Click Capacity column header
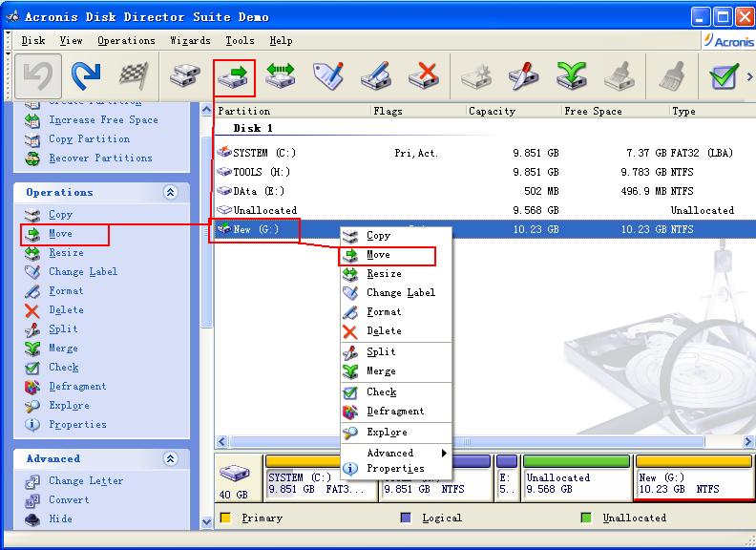The width and height of the screenshot is (756, 550). point(514,111)
